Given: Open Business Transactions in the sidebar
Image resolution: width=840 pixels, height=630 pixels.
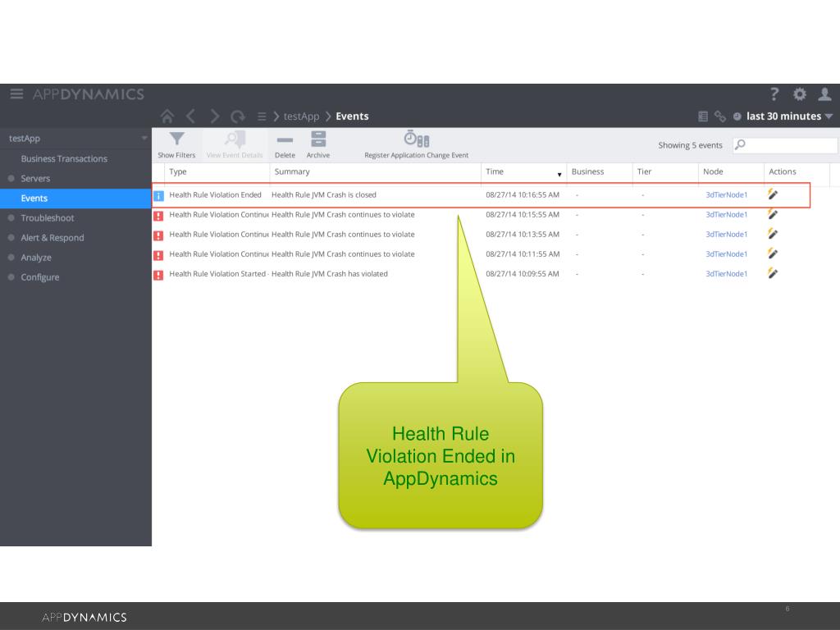Looking at the screenshot, I should point(64,158).
